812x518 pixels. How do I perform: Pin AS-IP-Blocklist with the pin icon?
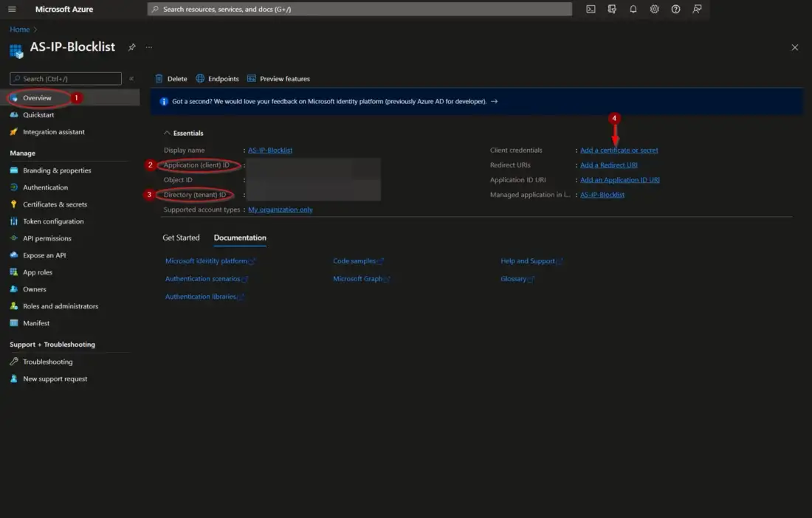[x=132, y=47]
